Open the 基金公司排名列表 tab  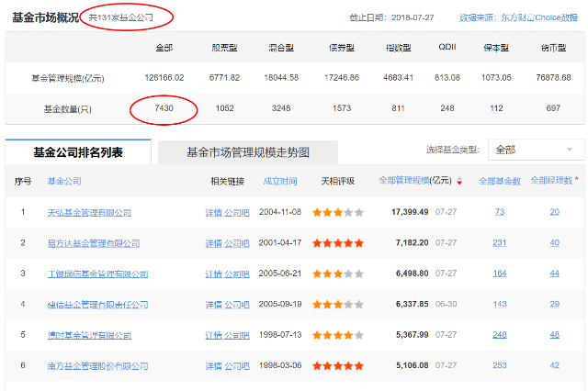[78, 152]
